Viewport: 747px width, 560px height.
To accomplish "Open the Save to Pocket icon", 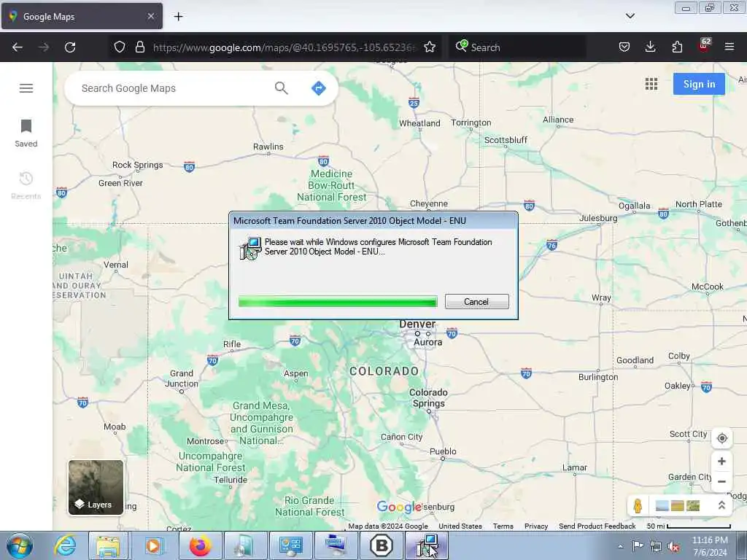I will click(624, 47).
